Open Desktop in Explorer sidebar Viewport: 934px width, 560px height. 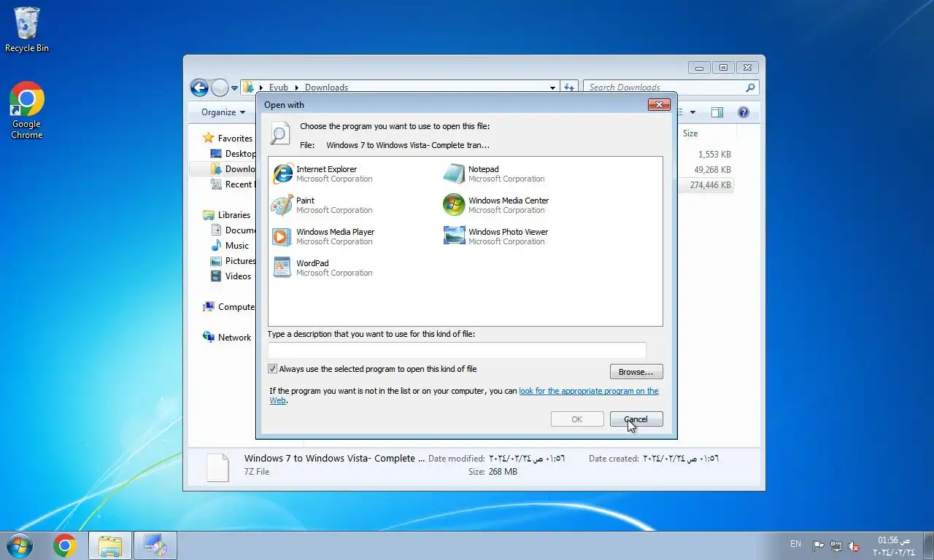point(233,154)
